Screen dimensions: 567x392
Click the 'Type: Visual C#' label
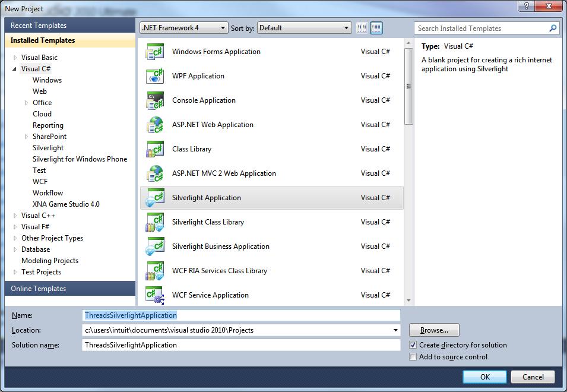(x=447, y=46)
